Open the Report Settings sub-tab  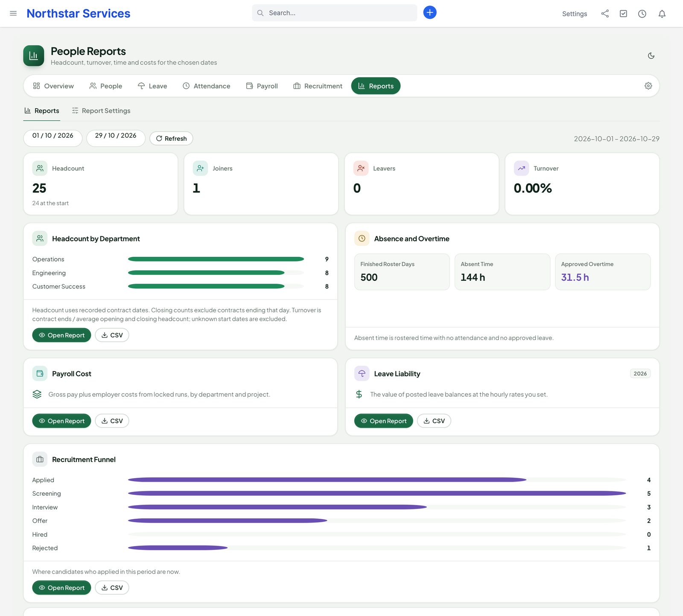pos(101,110)
